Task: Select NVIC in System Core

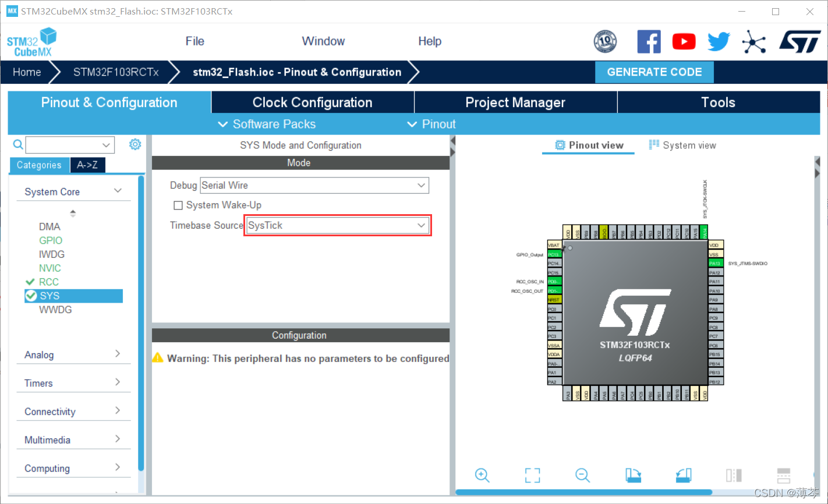Action: coord(50,268)
